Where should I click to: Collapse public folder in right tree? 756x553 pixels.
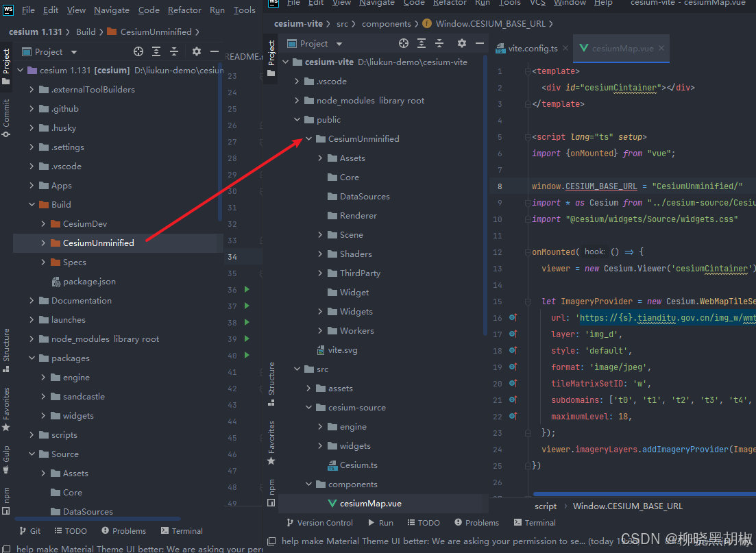click(297, 119)
